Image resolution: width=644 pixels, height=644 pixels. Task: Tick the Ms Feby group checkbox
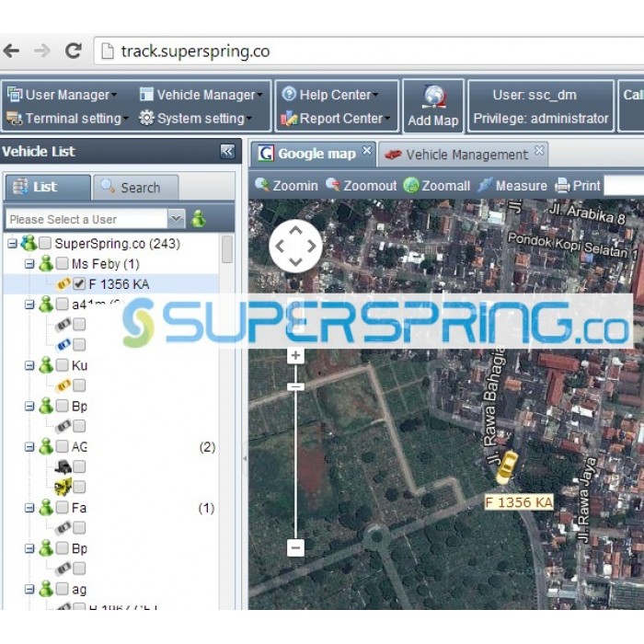point(62,264)
